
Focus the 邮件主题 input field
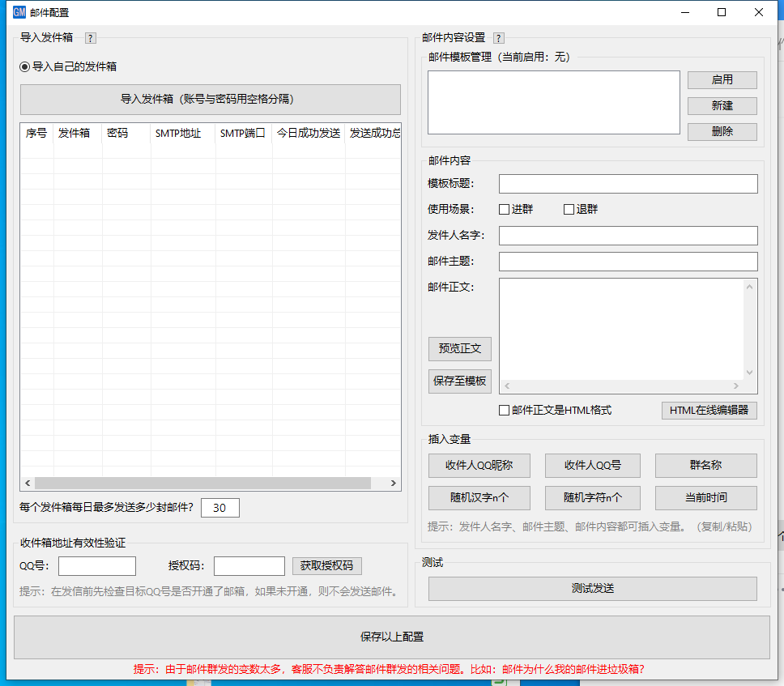click(628, 262)
